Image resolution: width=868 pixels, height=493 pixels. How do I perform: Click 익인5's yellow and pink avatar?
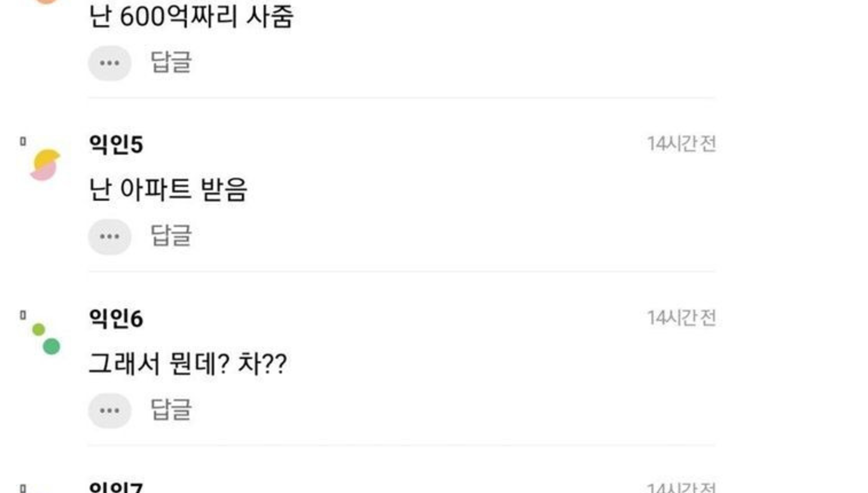pyautogui.click(x=45, y=165)
